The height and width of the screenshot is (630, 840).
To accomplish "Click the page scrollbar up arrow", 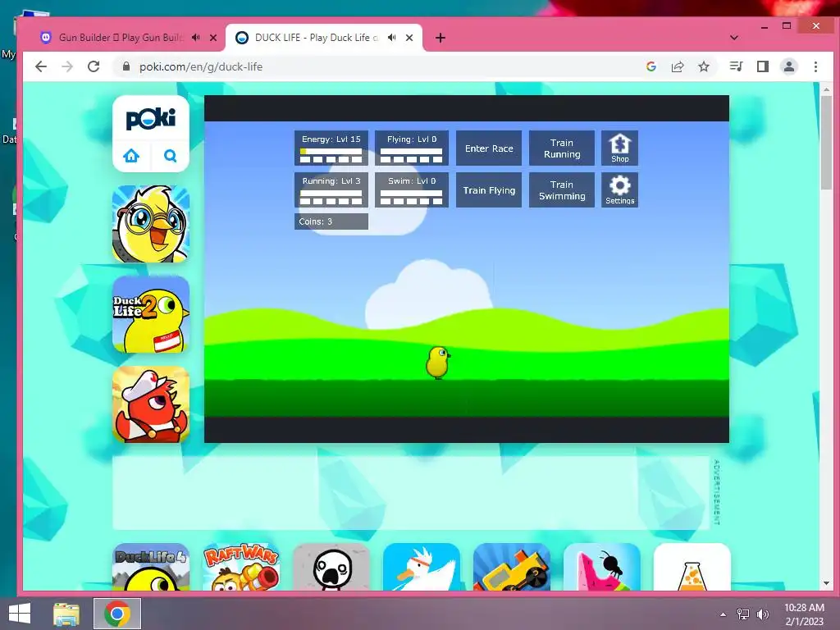I will click(826, 89).
